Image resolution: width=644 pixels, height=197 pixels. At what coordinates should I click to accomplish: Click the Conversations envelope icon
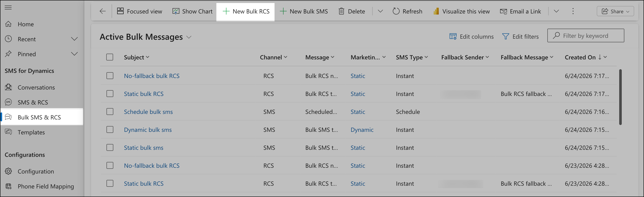point(9,87)
